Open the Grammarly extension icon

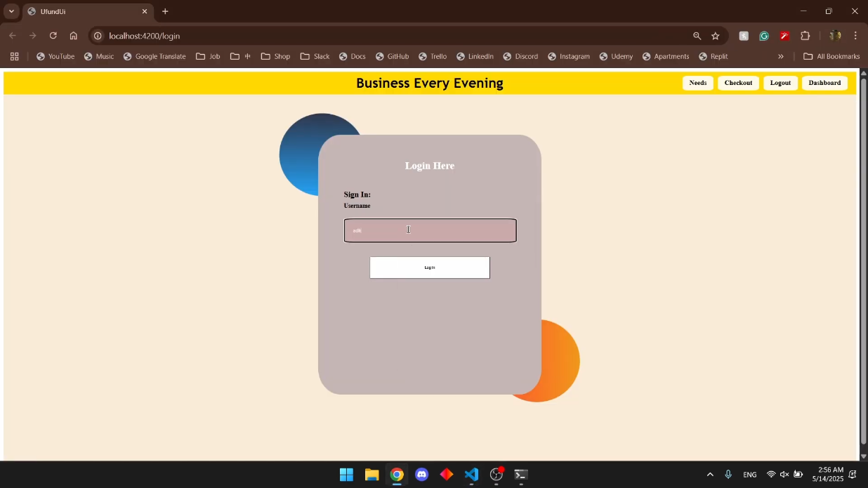click(x=764, y=36)
